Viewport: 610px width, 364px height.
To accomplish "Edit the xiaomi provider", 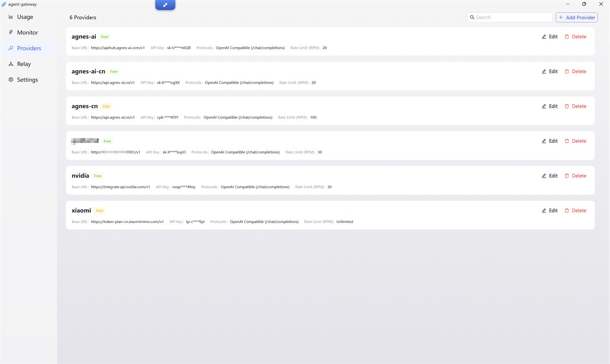I will tap(549, 210).
